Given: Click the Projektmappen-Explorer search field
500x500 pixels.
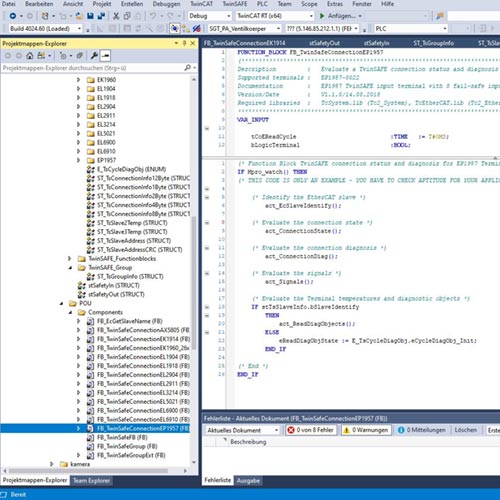Looking at the screenshot, I should pos(93,68).
